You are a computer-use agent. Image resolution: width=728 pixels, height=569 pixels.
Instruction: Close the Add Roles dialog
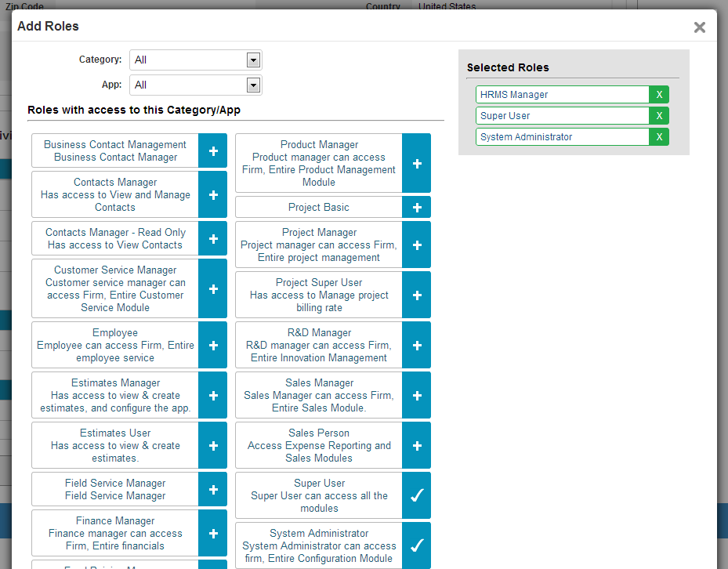pyautogui.click(x=699, y=27)
